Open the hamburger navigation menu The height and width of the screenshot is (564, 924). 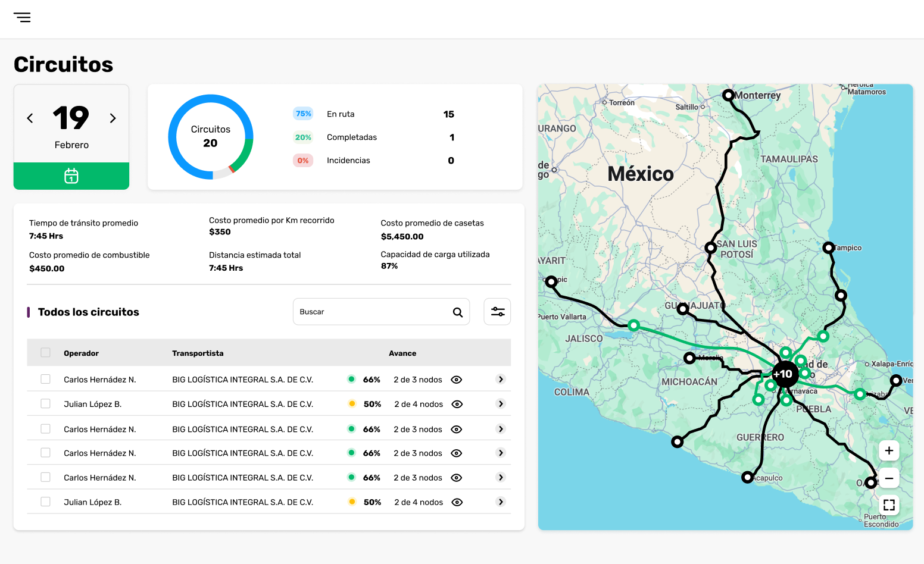click(x=22, y=17)
